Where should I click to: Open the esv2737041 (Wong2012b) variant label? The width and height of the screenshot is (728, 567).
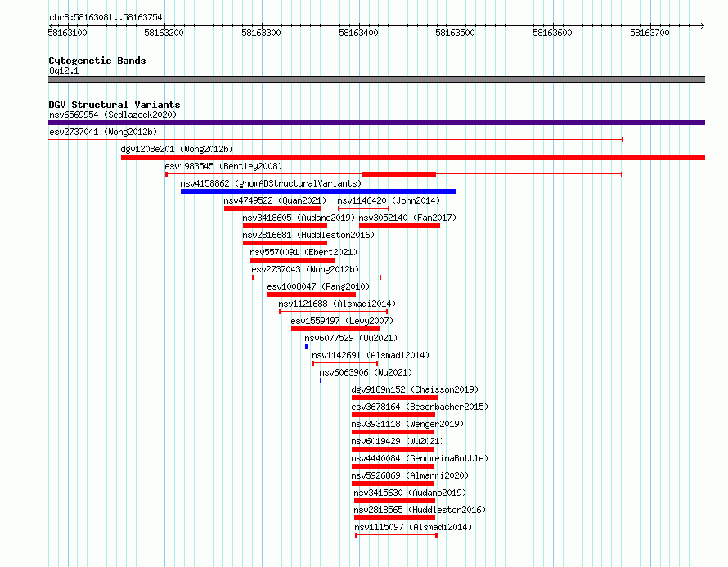(x=103, y=132)
